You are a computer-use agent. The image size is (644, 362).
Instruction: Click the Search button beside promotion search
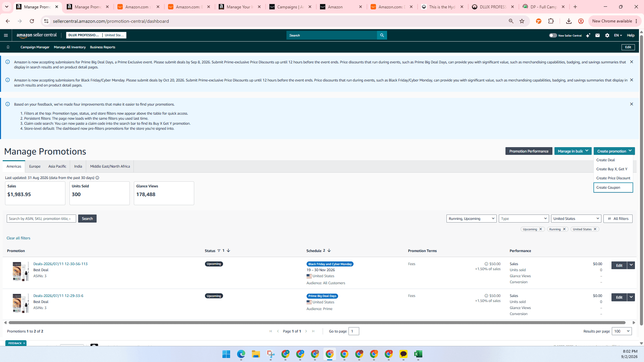pos(87,219)
